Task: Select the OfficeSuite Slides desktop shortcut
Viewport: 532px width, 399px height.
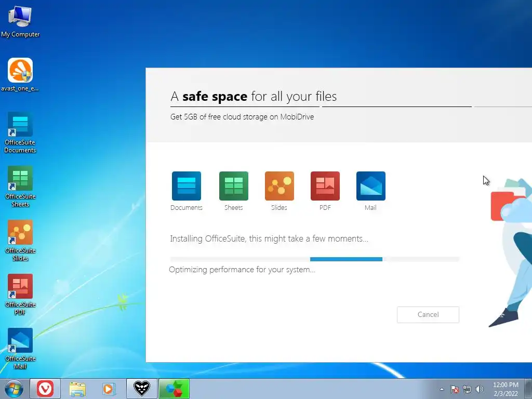Action: (20, 241)
